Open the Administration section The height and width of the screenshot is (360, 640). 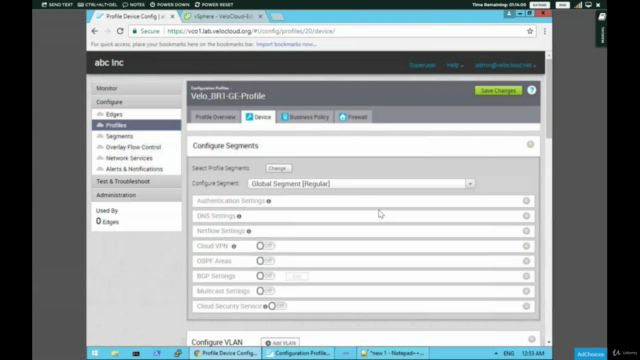[x=136, y=195]
